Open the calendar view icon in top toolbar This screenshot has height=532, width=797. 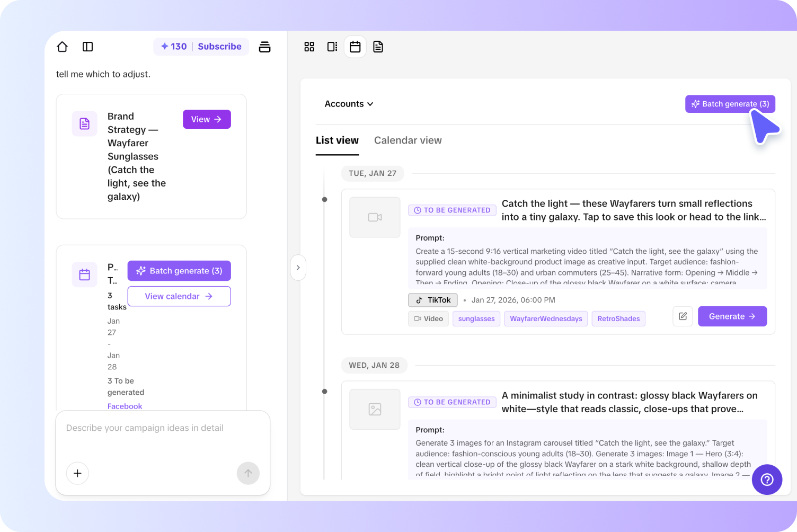355,47
